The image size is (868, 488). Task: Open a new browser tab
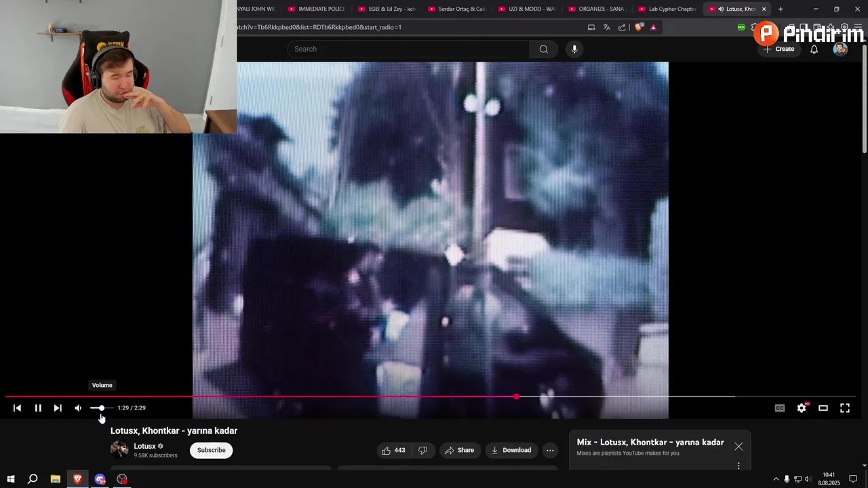(781, 9)
